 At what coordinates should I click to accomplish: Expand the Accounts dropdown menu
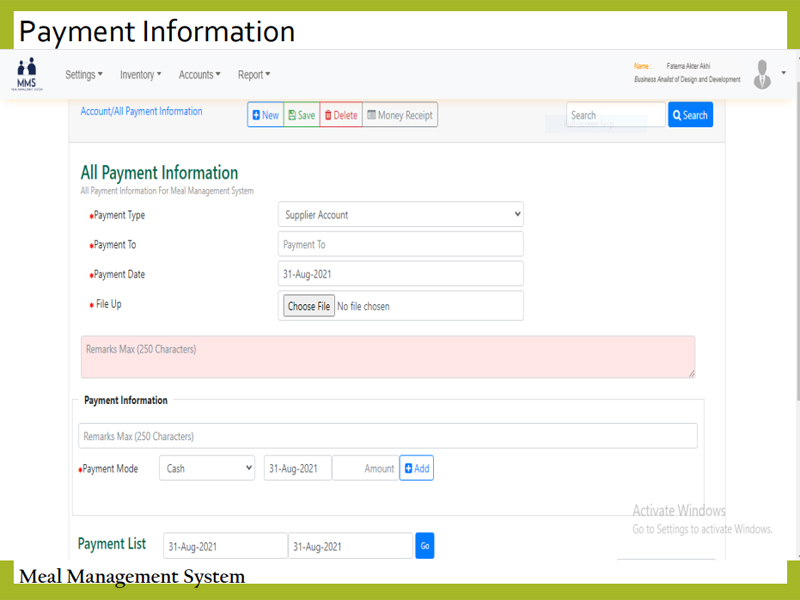point(199,75)
